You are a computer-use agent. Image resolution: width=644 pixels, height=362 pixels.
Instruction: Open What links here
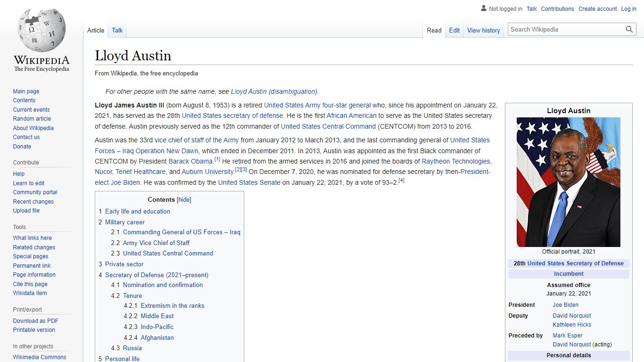[32, 238]
